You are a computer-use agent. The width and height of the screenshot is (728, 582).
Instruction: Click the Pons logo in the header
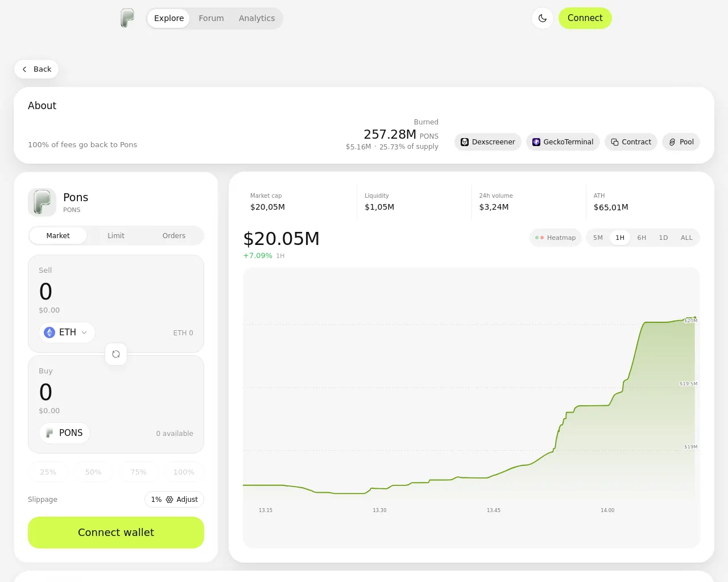pos(127,18)
